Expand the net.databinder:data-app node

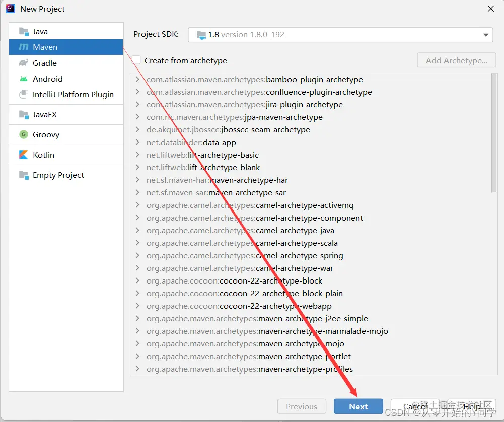coord(137,142)
